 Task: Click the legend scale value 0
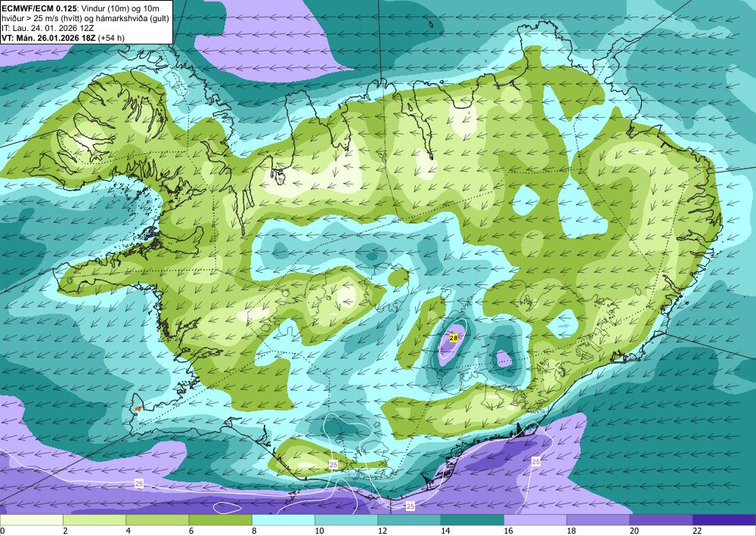click(x=2, y=531)
